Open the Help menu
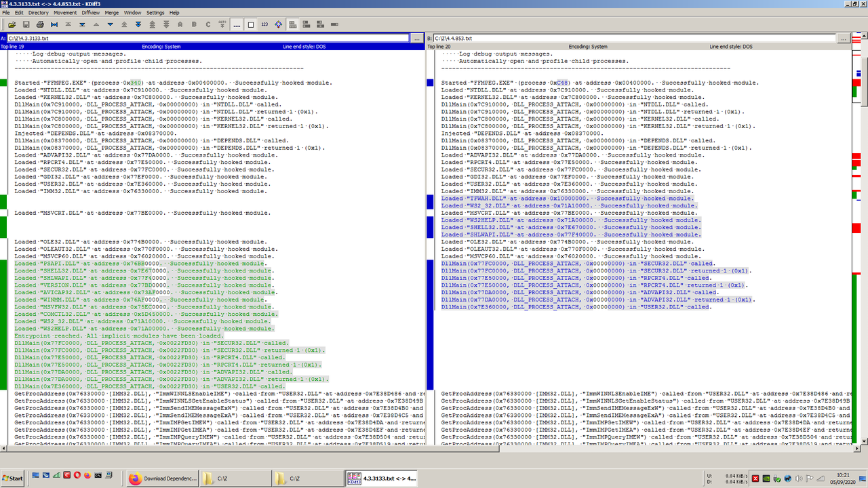 175,12
